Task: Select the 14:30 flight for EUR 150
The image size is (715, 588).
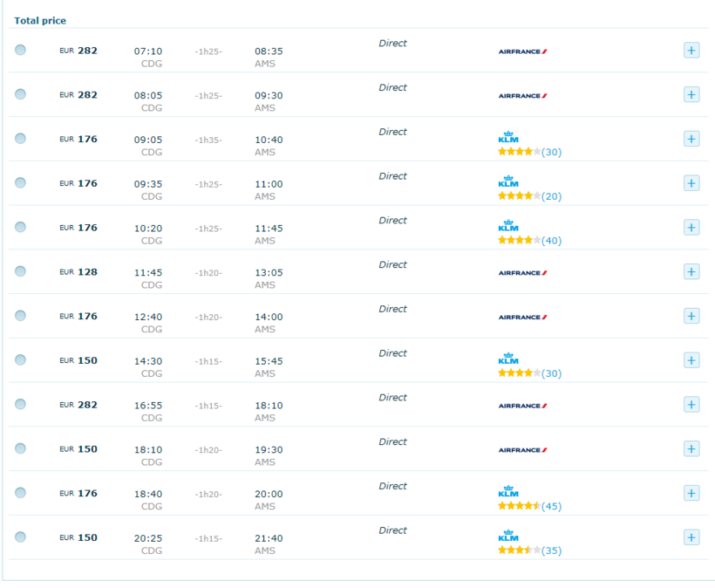Action: tap(20, 360)
